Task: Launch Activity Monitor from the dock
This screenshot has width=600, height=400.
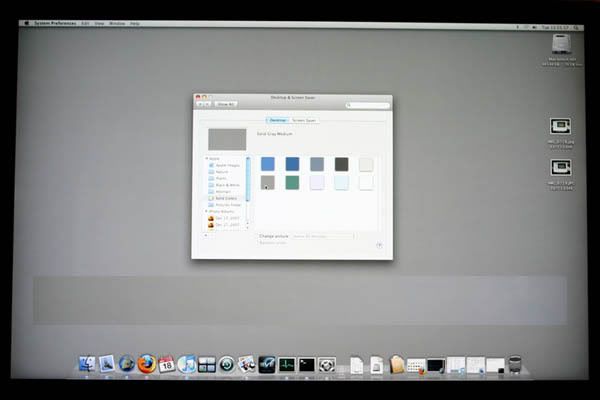Action: click(x=287, y=365)
